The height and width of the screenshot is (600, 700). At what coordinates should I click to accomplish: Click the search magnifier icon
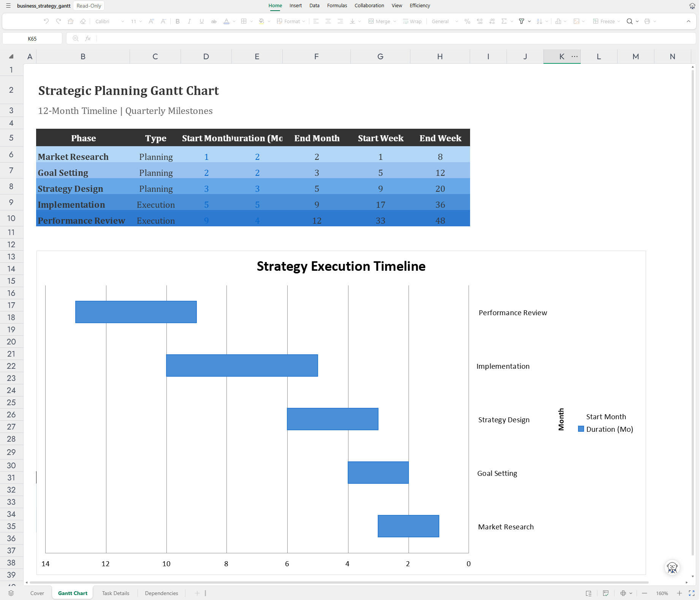pyautogui.click(x=630, y=21)
